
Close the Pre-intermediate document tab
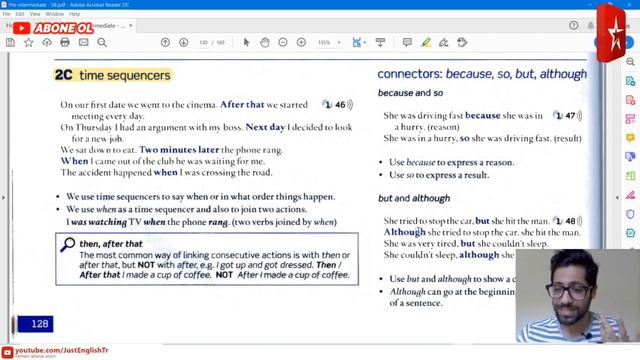[x=131, y=25]
